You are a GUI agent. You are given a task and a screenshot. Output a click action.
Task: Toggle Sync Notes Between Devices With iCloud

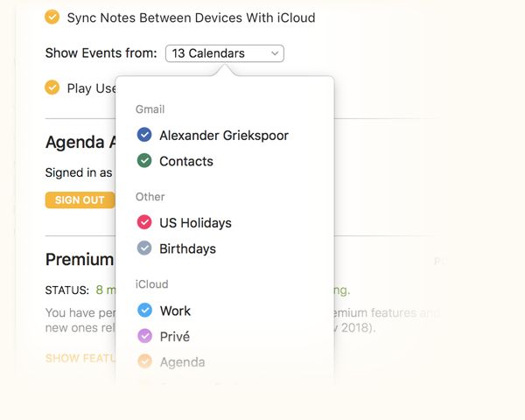point(52,17)
